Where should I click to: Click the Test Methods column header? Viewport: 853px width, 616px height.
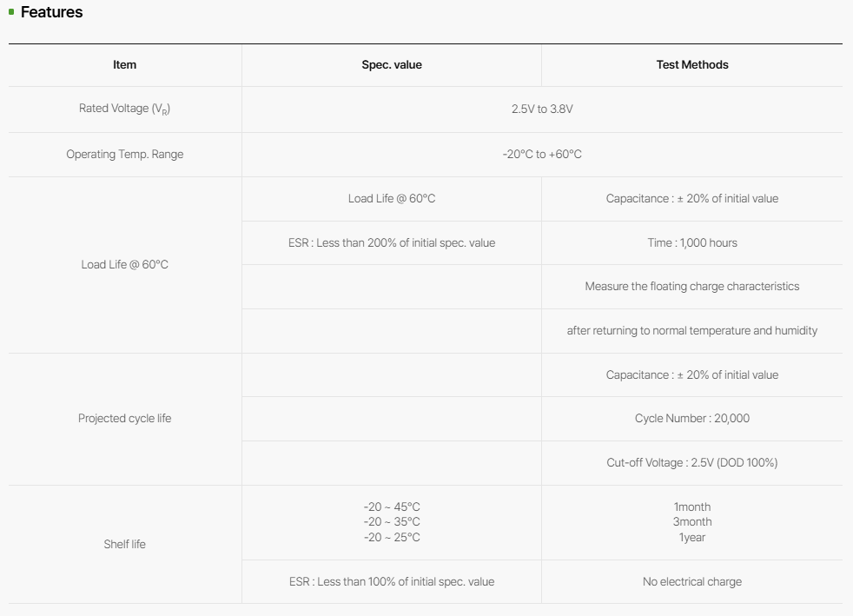click(692, 65)
